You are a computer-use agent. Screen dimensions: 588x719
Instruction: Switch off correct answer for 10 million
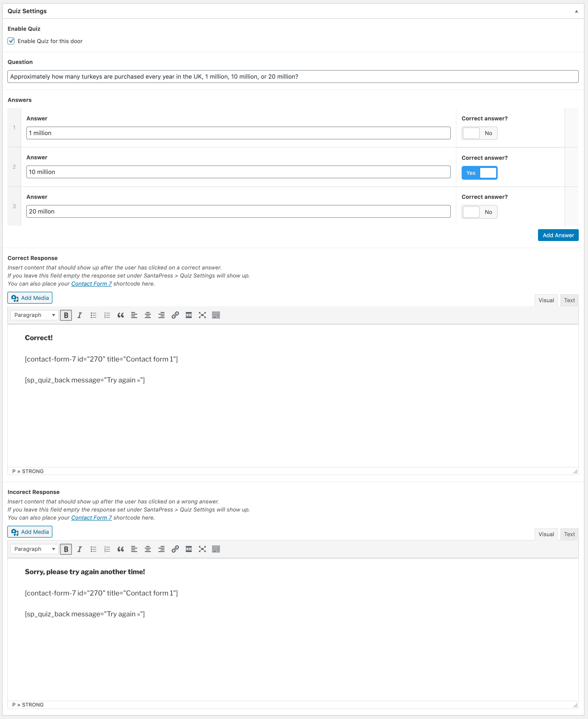[479, 173]
